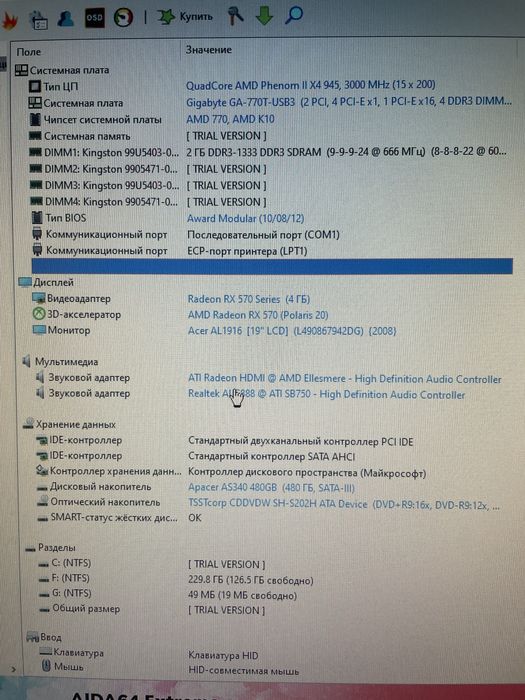Open the ATI Radeon HDMI audio link
525x700 pixels.
point(345,379)
